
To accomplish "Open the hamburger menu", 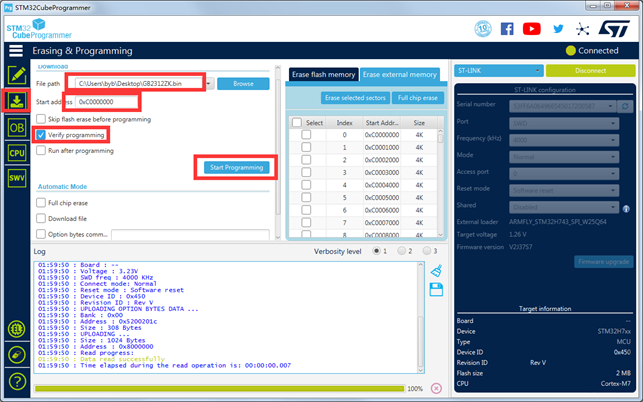I will (16, 51).
